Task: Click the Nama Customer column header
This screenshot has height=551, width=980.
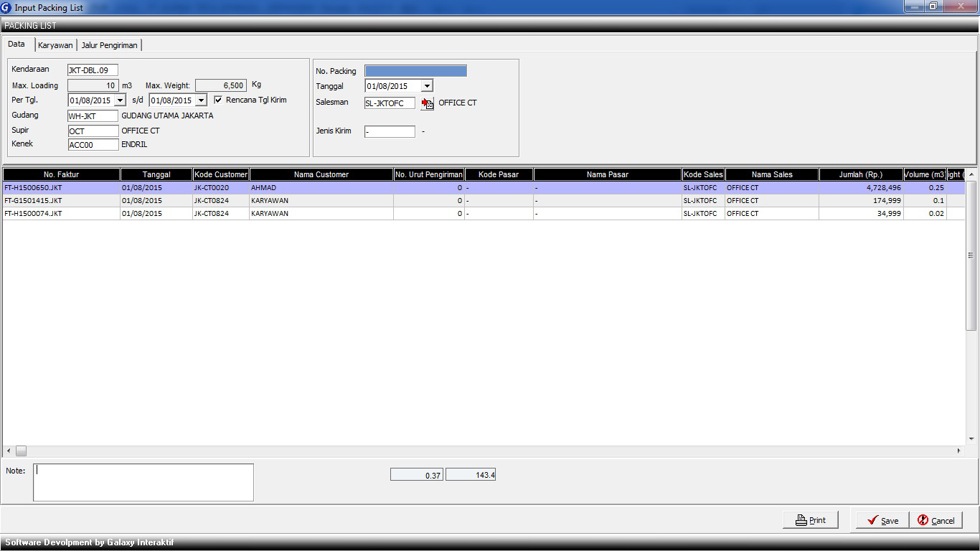Action: [321, 174]
